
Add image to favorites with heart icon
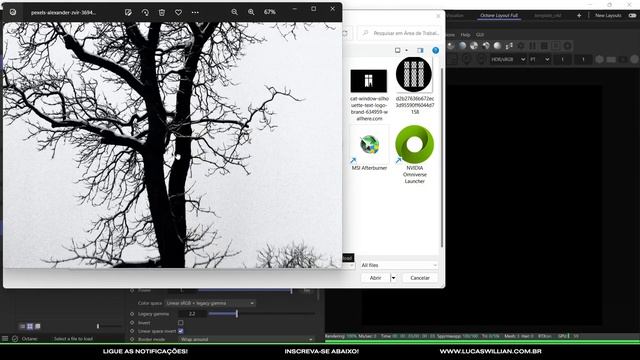tap(178, 12)
